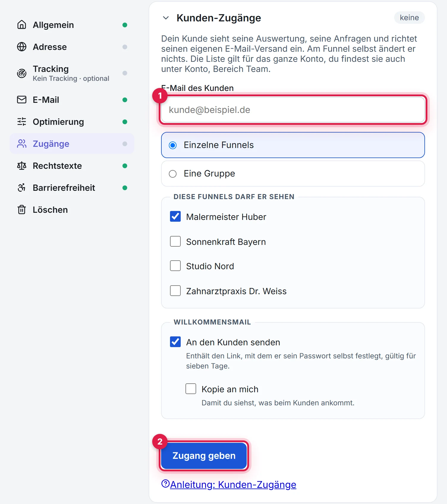The height and width of the screenshot is (504, 447).
Task: Enable the Kopie an mich checkbox
Action: [x=191, y=389]
